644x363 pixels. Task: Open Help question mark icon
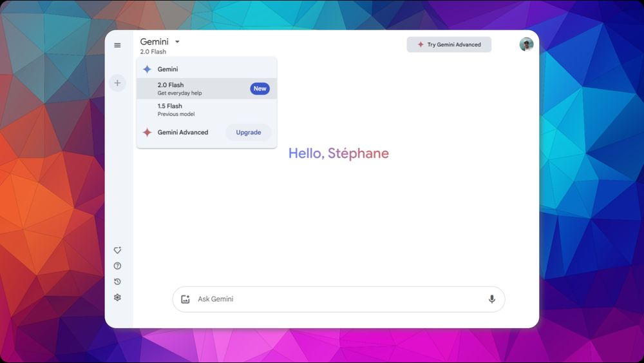[x=117, y=266]
